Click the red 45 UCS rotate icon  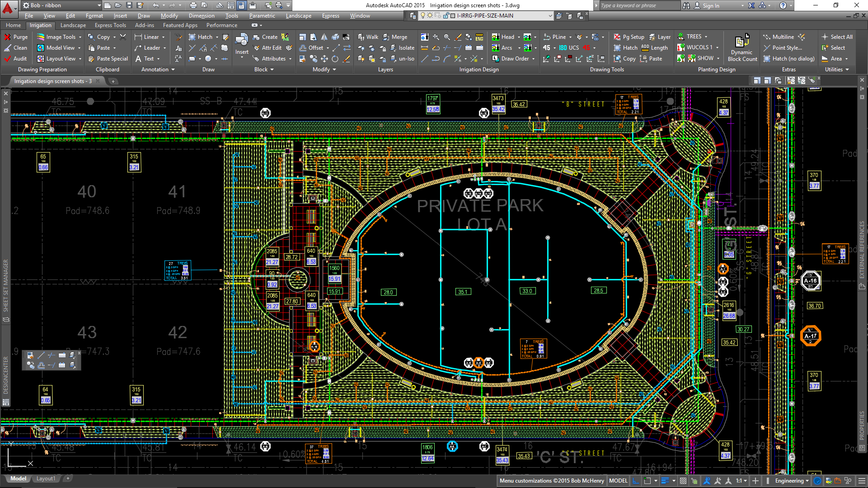(x=586, y=48)
